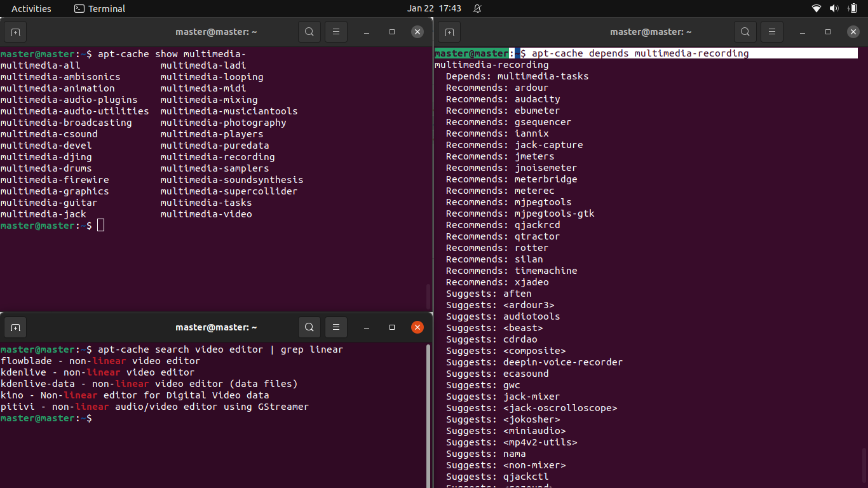Viewport: 868px width, 488px height.
Task: Click 'pitivi' GStreamer result line
Action: pyautogui.click(x=155, y=407)
